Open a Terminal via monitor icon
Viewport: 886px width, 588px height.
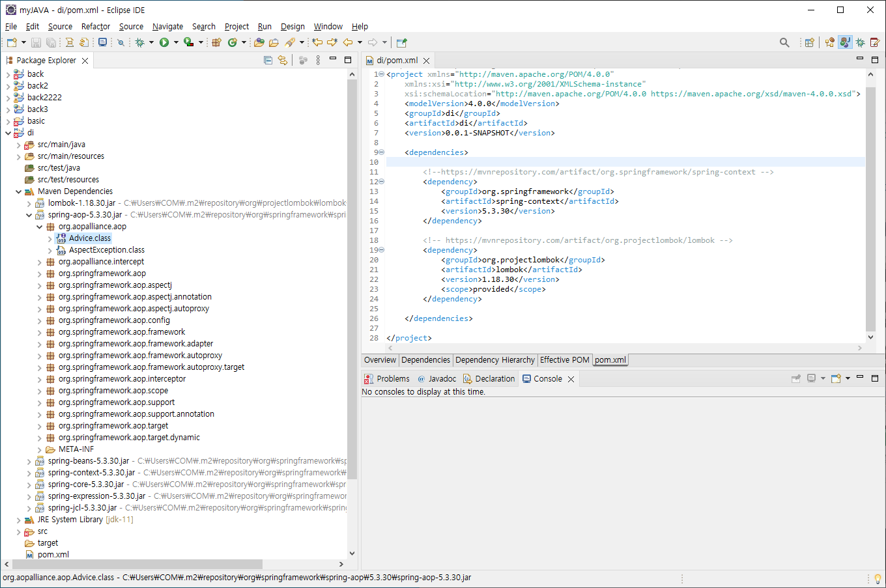point(102,42)
